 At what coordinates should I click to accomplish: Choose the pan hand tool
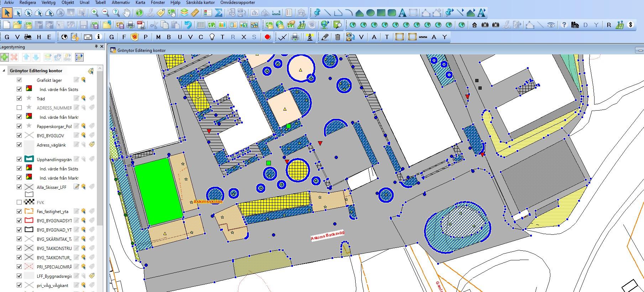click(127, 13)
